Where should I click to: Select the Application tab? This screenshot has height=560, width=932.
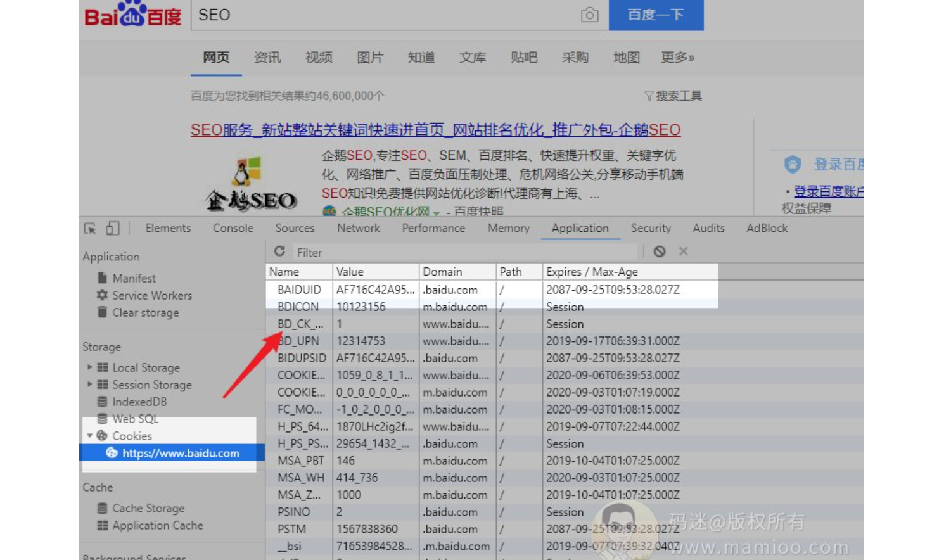tap(580, 228)
